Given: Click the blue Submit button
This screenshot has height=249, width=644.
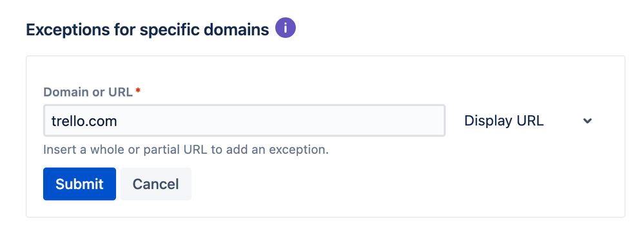Looking at the screenshot, I should pyautogui.click(x=79, y=184).
